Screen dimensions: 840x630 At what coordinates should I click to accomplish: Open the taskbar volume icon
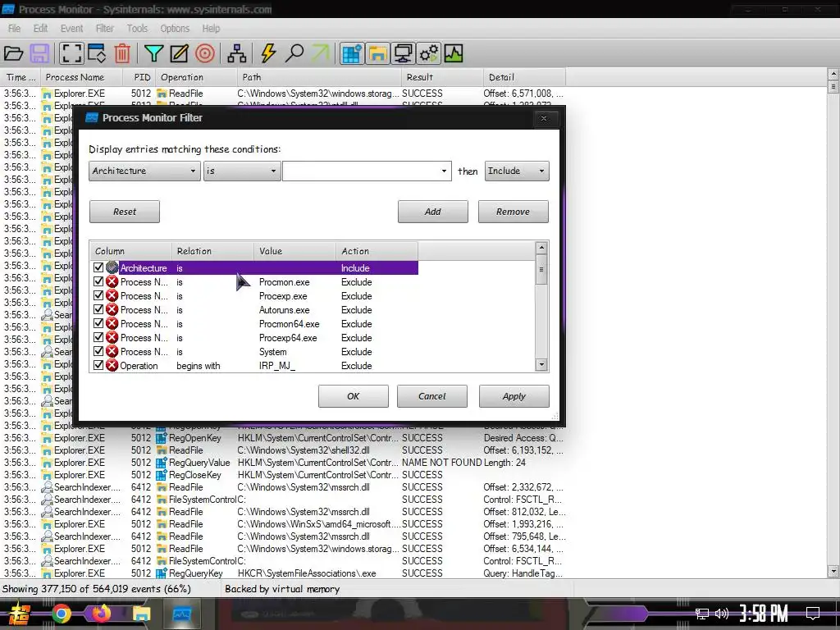tap(722, 614)
